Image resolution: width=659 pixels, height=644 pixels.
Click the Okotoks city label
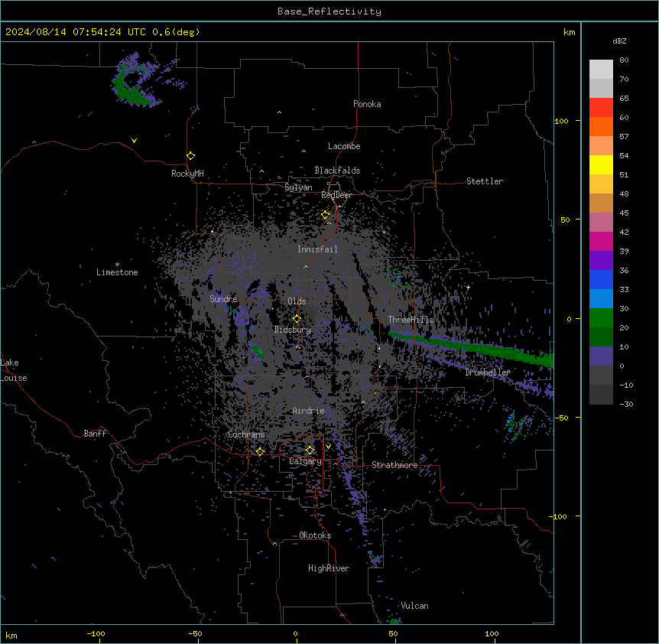pyautogui.click(x=315, y=535)
